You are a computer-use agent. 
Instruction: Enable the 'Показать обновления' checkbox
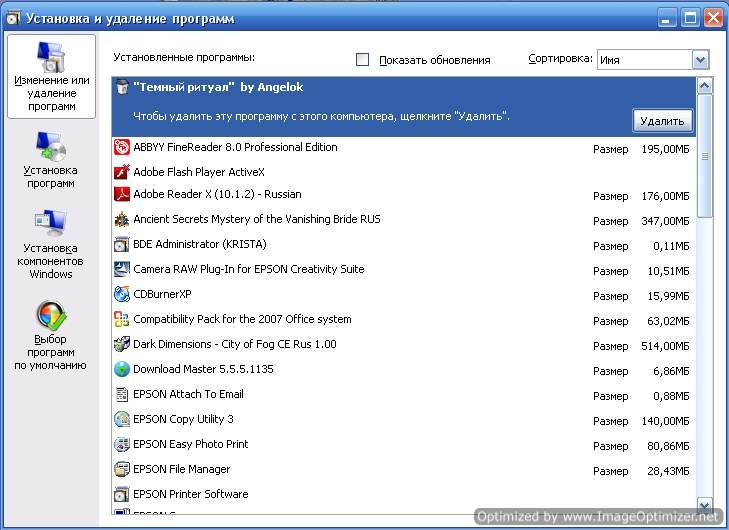click(362, 60)
